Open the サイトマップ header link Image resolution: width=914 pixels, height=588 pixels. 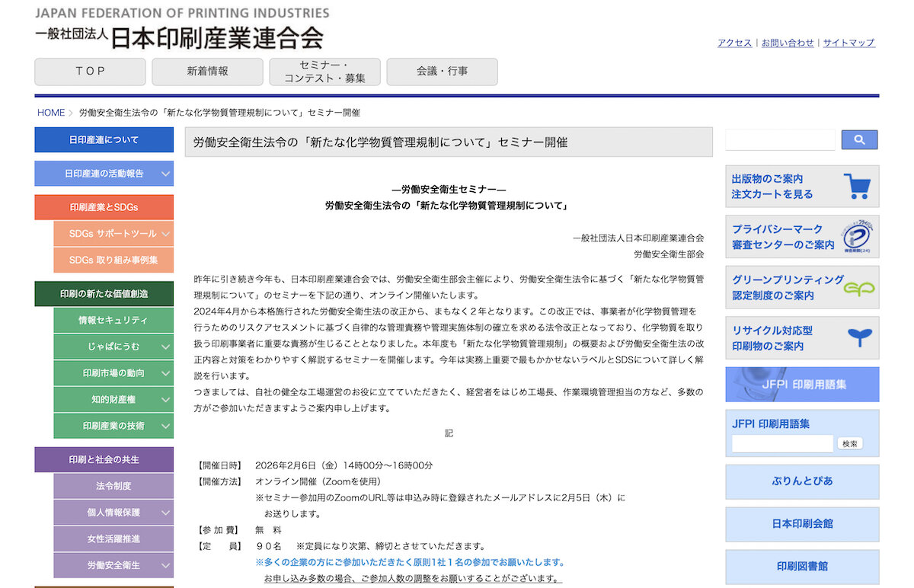(848, 43)
